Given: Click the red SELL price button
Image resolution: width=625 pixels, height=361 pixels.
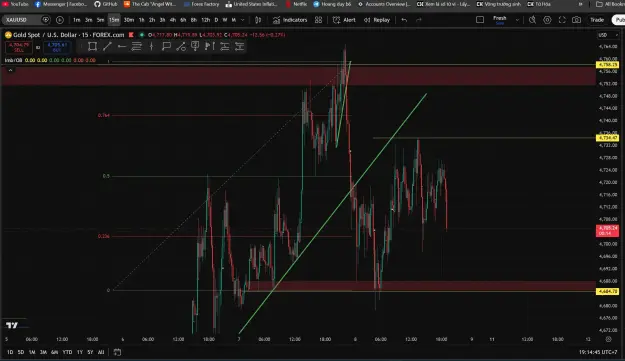Looking at the screenshot, I should tap(19, 47).
